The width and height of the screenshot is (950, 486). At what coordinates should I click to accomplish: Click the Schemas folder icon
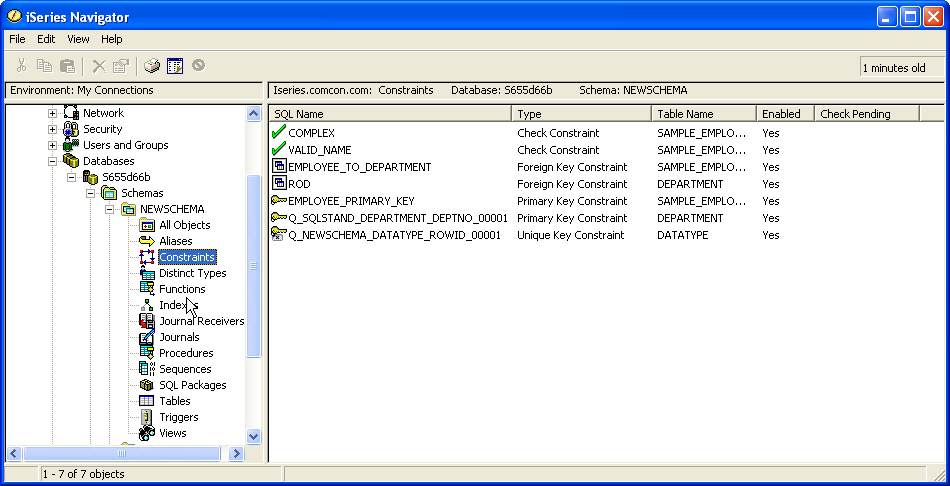[109, 193]
